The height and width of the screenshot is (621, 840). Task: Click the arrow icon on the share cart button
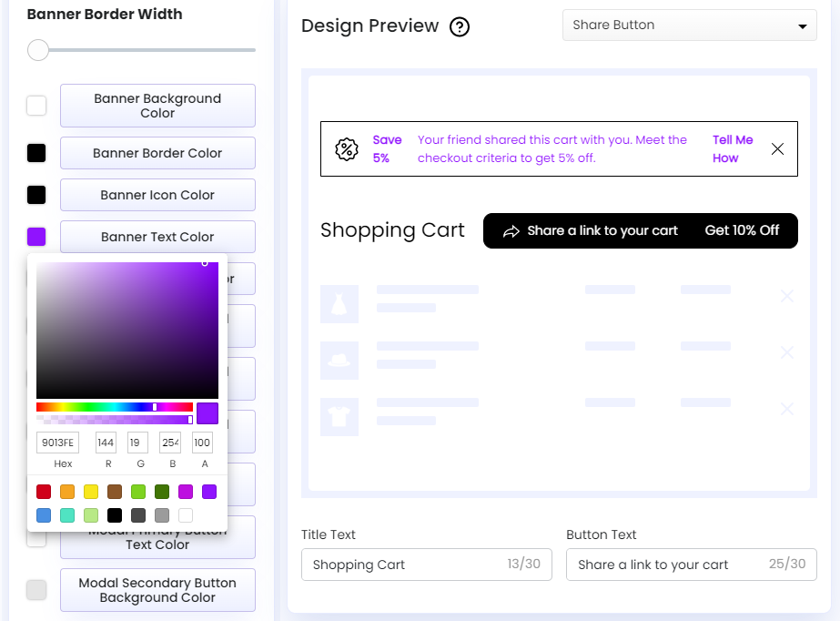point(511,230)
